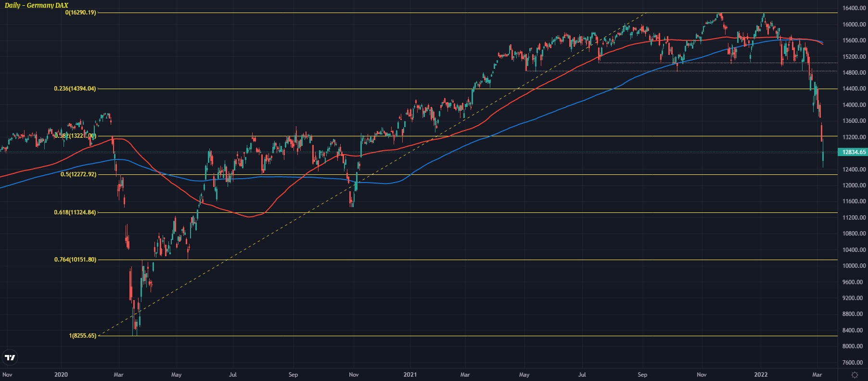This screenshot has height=381, width=868.
Task: Click the 13600.00 price axis value
Action: coord(854,121)
